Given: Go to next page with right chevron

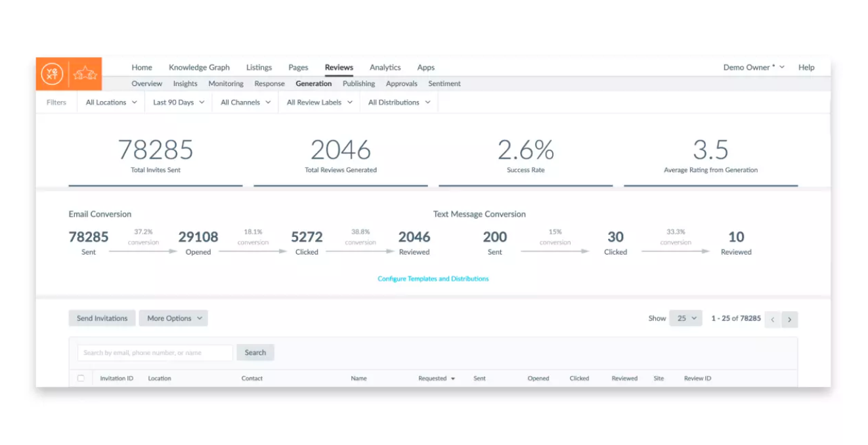Looking at the screenshot, I should coord(789,319).
